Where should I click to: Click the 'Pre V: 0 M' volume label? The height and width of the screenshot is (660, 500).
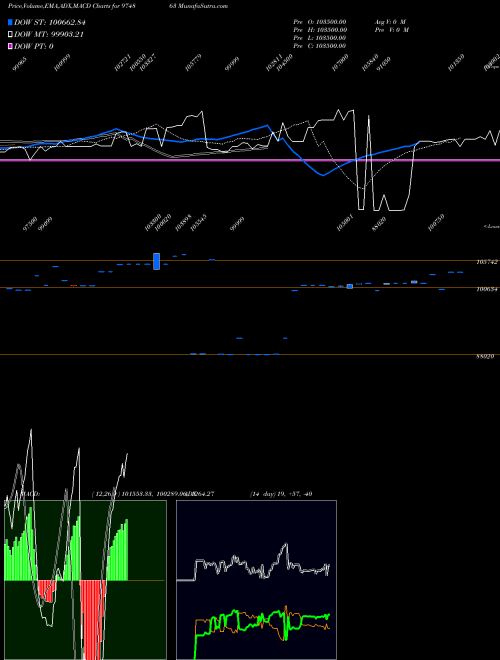click(x=392, y=30)
